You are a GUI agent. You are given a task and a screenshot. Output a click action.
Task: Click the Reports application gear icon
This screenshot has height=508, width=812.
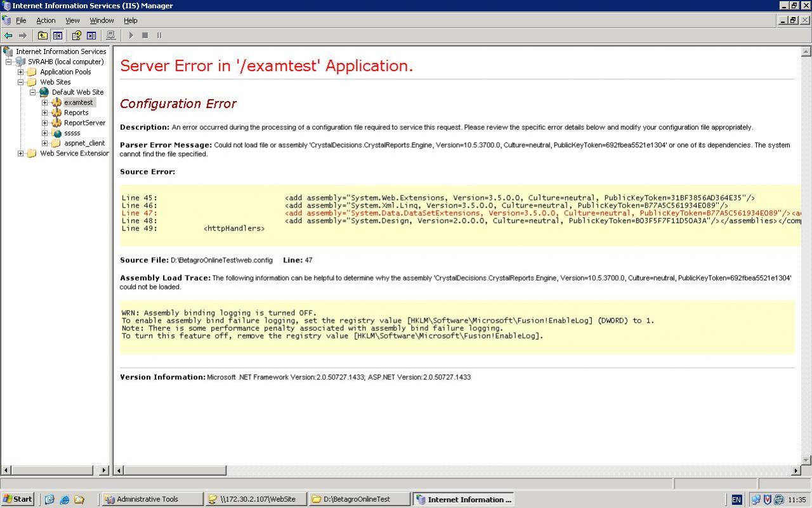tap(56, 112)
